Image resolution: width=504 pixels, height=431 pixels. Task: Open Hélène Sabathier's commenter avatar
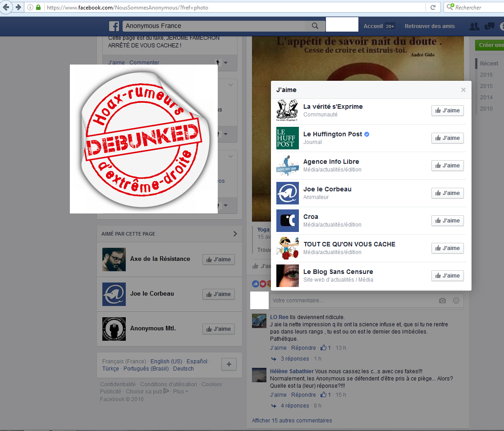point(259,375)
